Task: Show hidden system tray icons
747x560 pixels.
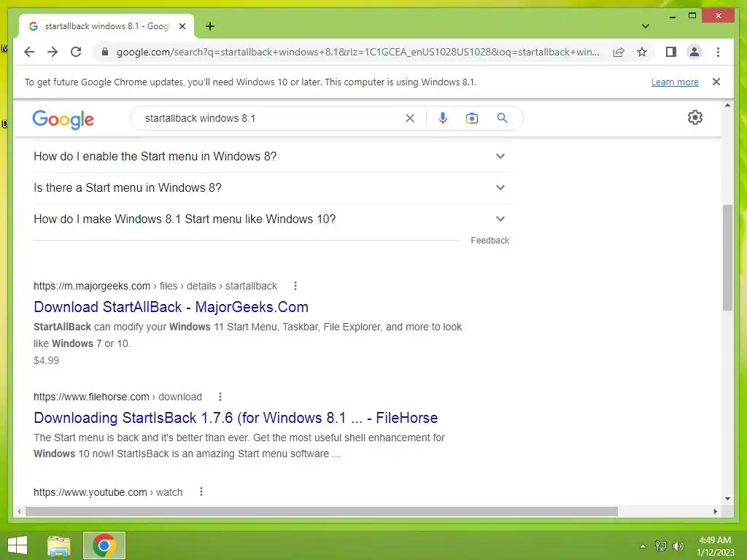Action: pos(643,546)
